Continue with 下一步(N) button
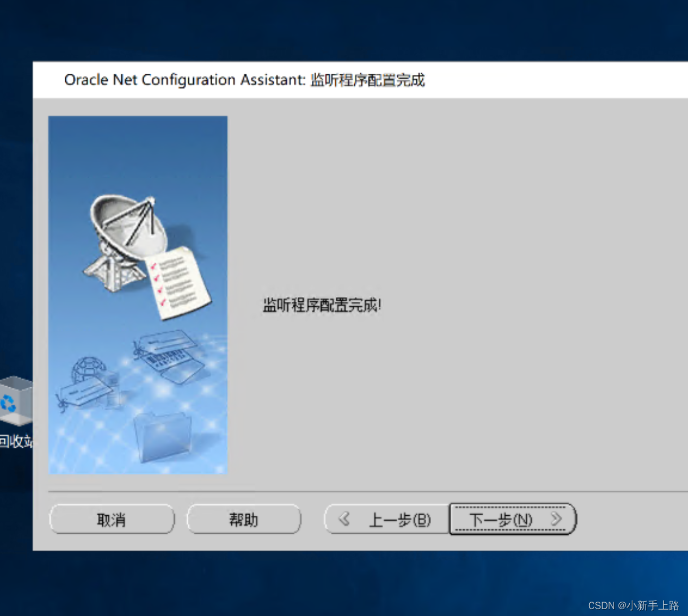This screenshot has height=616, width=688. 512,519
